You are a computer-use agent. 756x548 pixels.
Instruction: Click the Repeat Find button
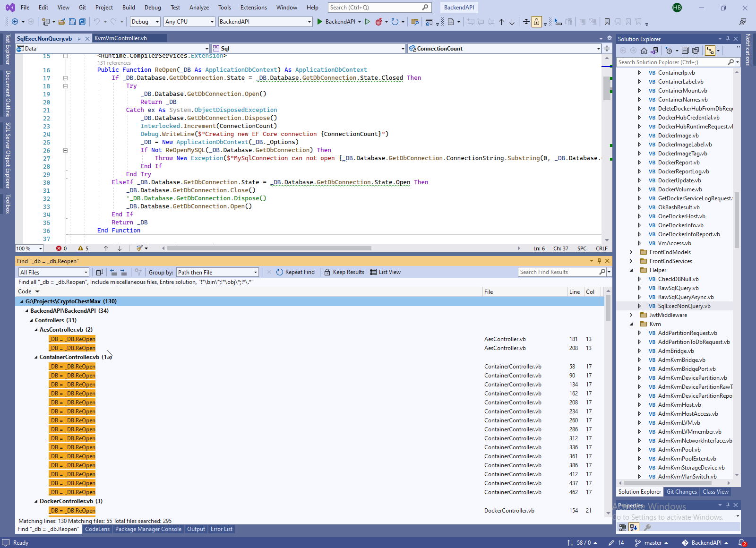tap(295, 272)
